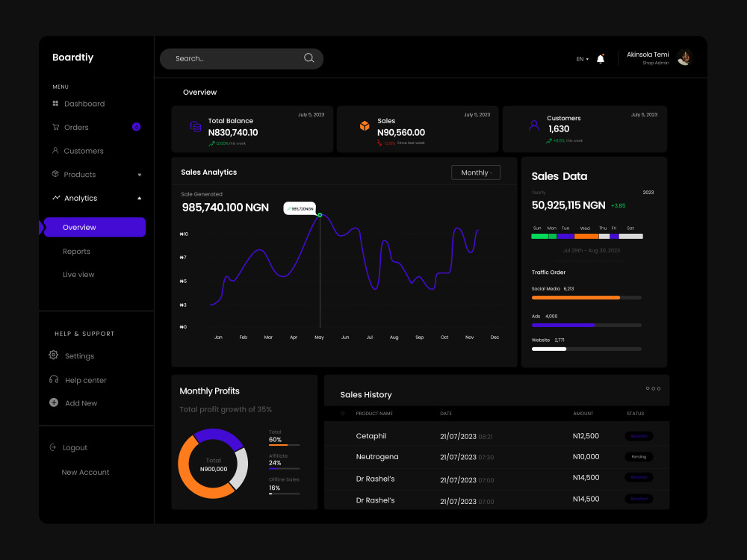Expand the Products submenu arrow
Image resolution: width=747 pixels, height=560 pixels.
pyautogui.click(x=140, y=175)
